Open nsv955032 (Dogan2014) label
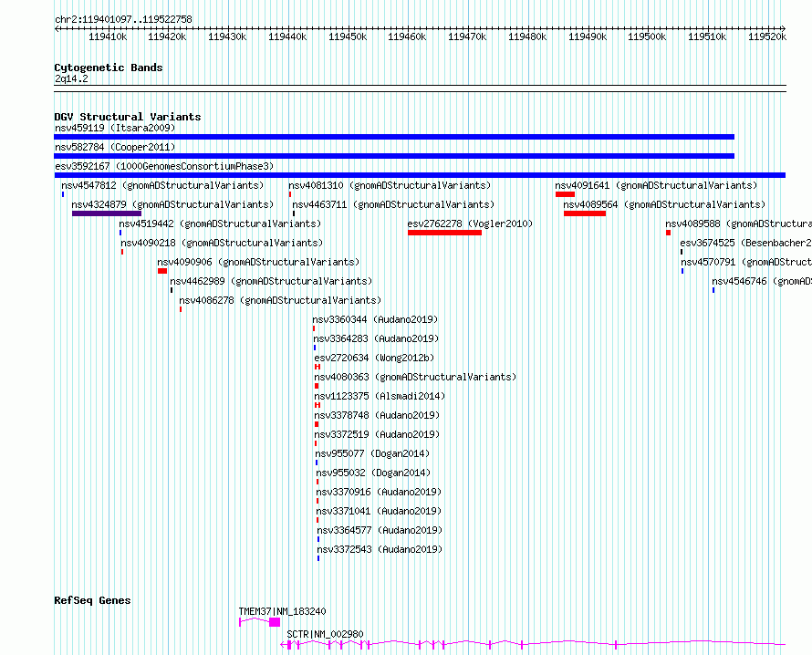812x655 pixels. point(373,473)
